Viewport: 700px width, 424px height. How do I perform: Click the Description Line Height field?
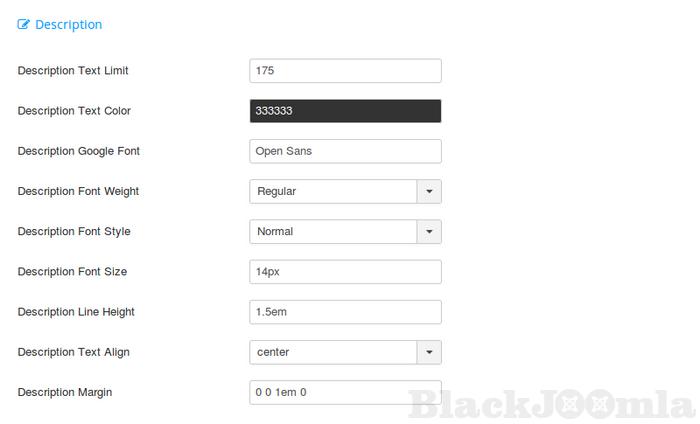345,312
